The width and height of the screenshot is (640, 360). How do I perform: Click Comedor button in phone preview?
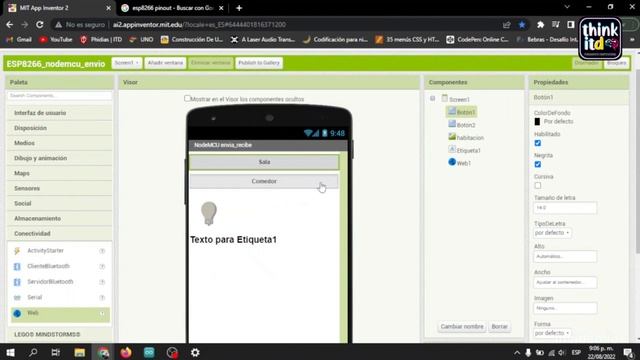(264, 181)
